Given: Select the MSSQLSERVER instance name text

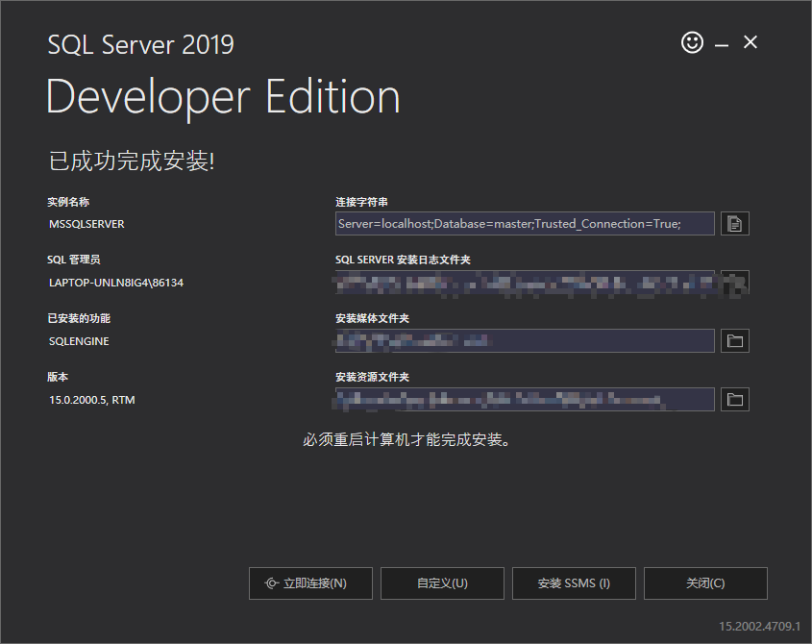Looking at the screenshot, I should click(86, 223).
